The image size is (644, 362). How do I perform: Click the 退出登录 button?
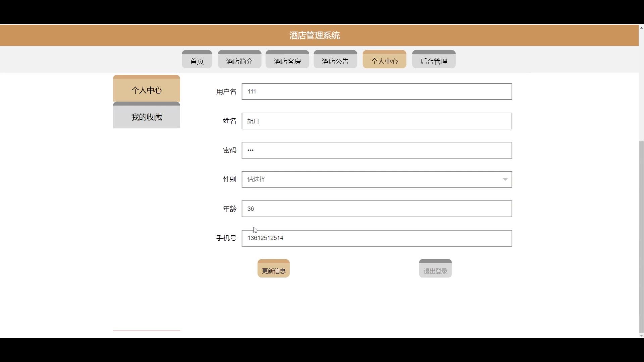[435, 269]
